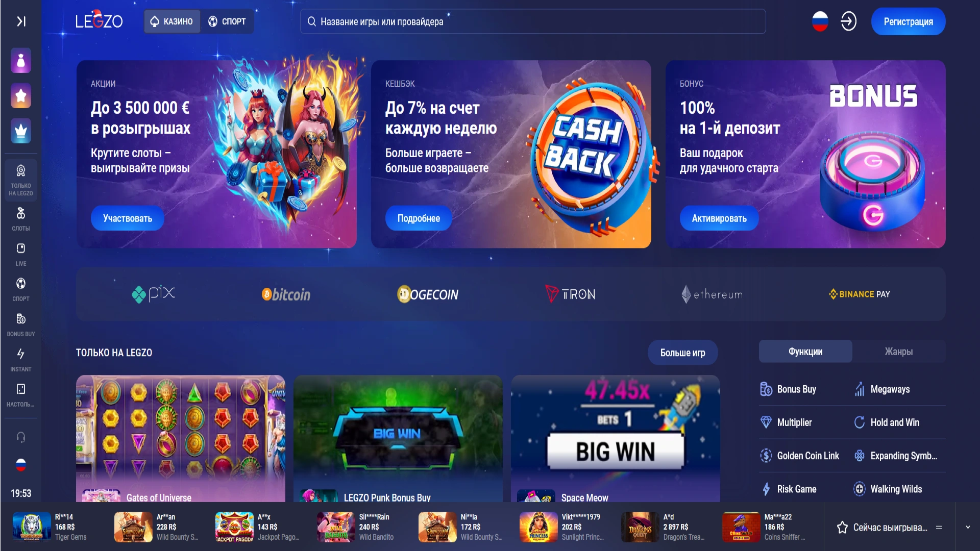The height and width of the screenshot is (551, 980).
Task: Switch to the Казино tab
Action: [x=172, y=21]
